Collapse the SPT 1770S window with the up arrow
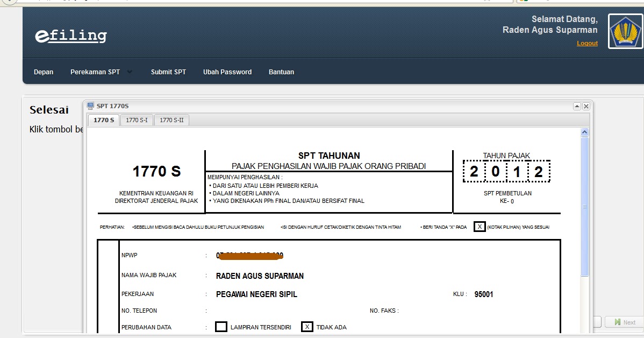Viewport: 644px width, 338px height. (577, 106)
